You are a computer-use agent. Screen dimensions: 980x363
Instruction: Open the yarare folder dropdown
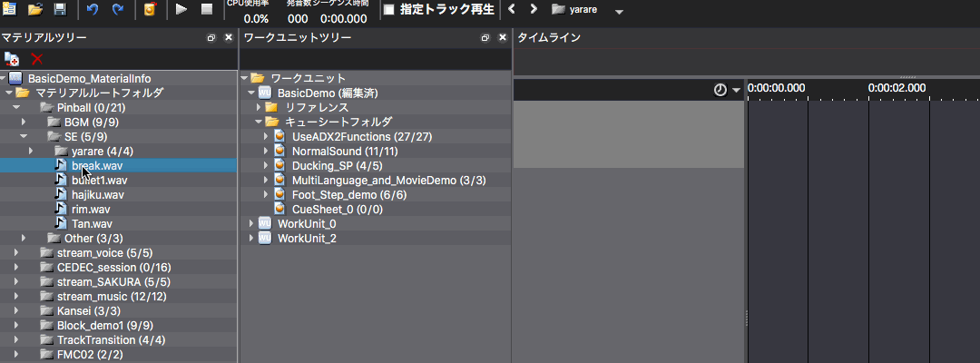point(619,12)
